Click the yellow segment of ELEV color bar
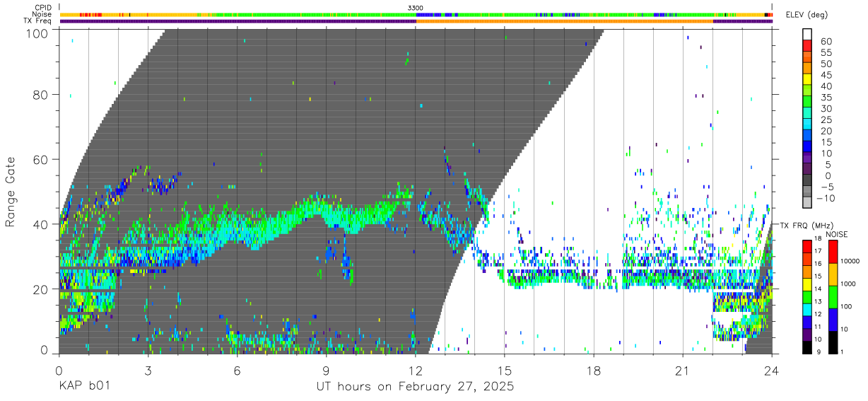The width and height of the screenshot is (868, 401). pyautogui.click(x=807, y=80)
